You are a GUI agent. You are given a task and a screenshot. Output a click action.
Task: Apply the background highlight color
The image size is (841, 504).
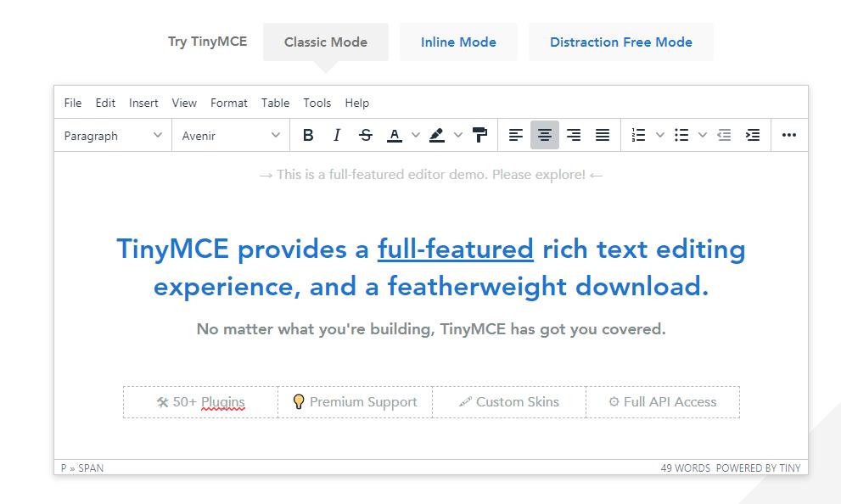[437, 135]
